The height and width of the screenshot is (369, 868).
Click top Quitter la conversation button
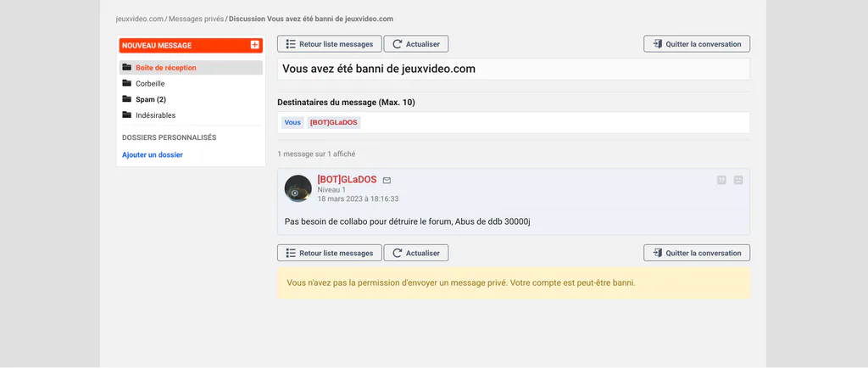697,44
